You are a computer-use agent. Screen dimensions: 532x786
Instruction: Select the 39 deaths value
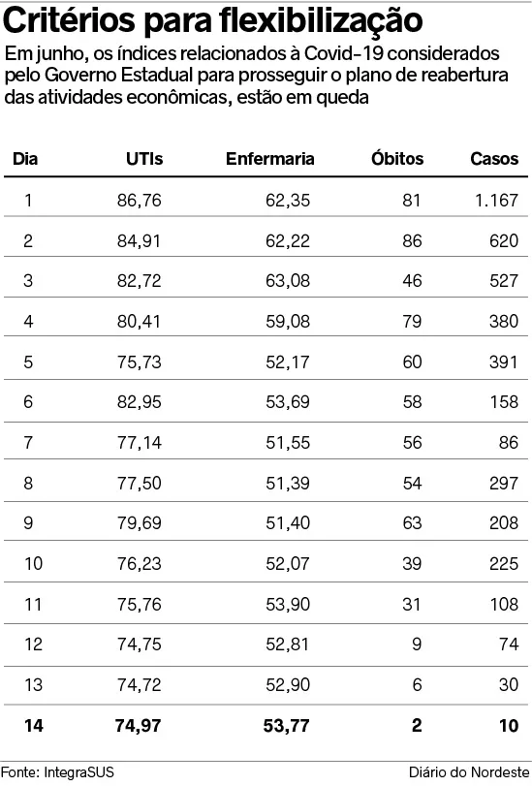point(412,563)
